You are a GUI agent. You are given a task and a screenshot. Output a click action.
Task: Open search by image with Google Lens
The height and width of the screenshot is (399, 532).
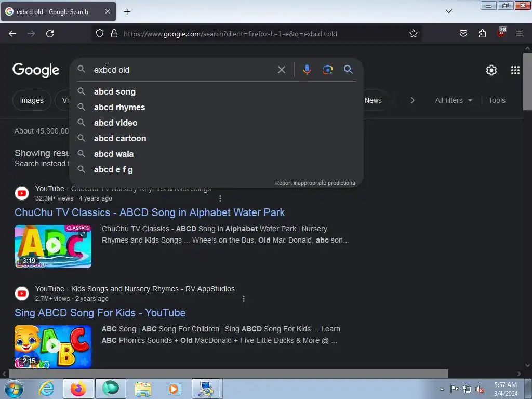pos(327,70)
